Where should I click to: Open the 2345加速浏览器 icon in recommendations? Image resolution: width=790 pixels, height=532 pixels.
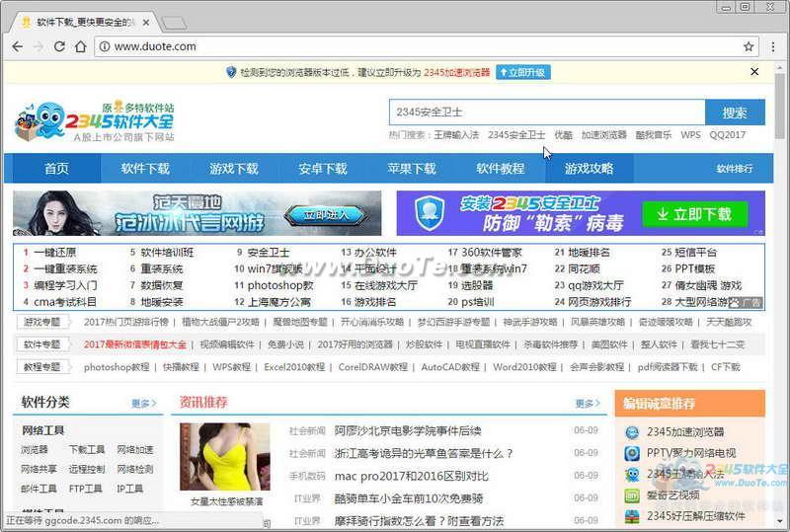(x=633, y=432)
